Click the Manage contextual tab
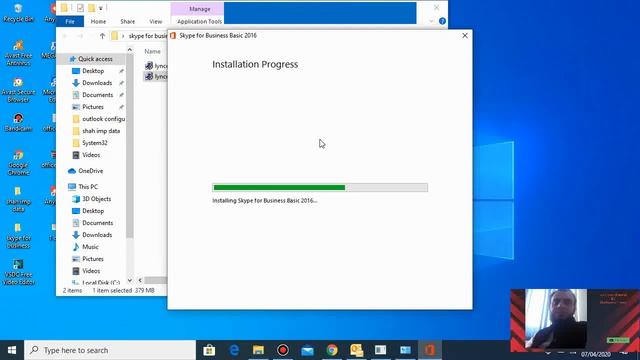Viewport: 640px width, 360px height. 200,9
